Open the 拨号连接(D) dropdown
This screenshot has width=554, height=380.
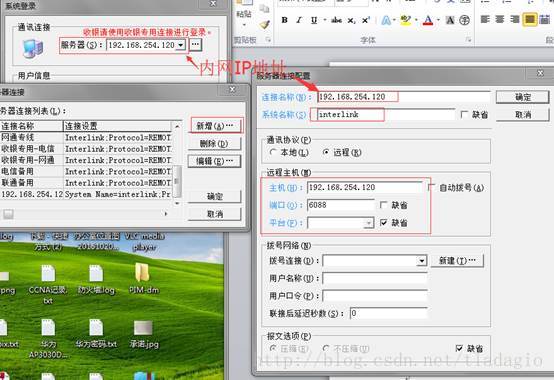point(422,261)
